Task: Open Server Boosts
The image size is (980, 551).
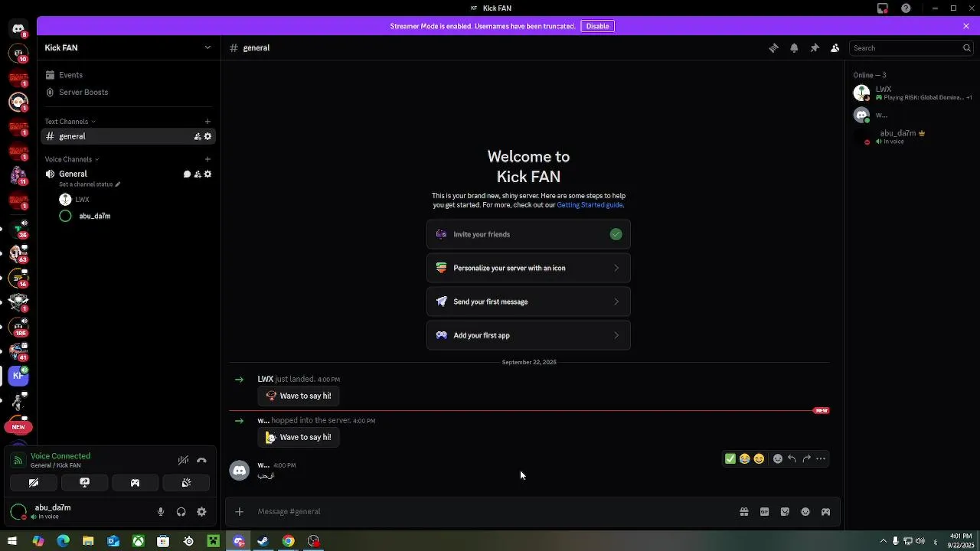Action: point(128,92)
